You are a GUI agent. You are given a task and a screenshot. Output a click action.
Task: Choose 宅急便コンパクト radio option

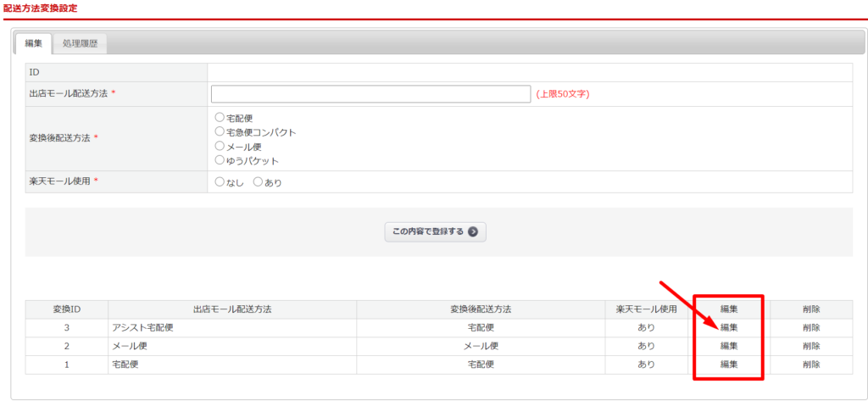[220, 131]
